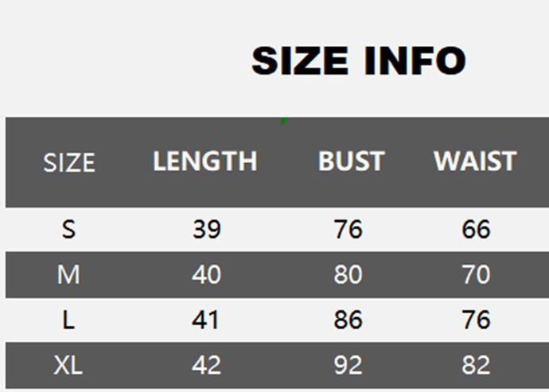Click the XL size row label
Viewport: 549px width, 392px height.
click(69, 366)
